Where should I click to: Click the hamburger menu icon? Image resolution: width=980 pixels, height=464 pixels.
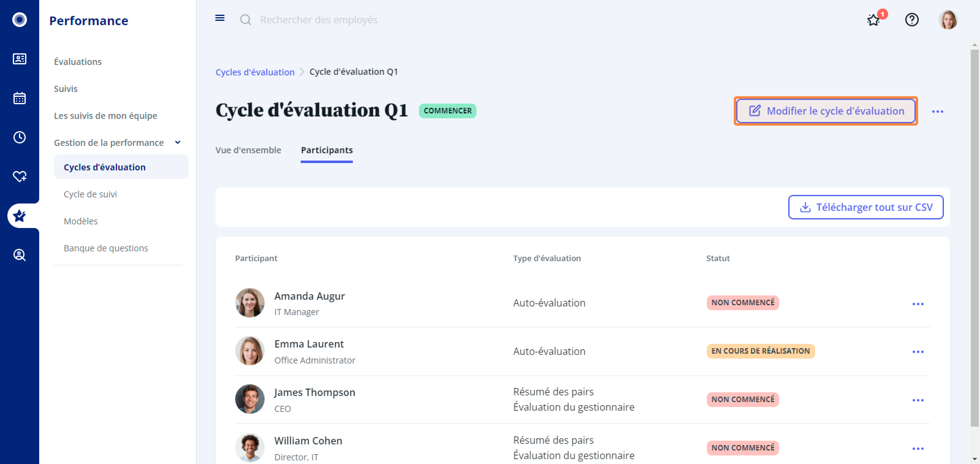click(x=220, y=18)
